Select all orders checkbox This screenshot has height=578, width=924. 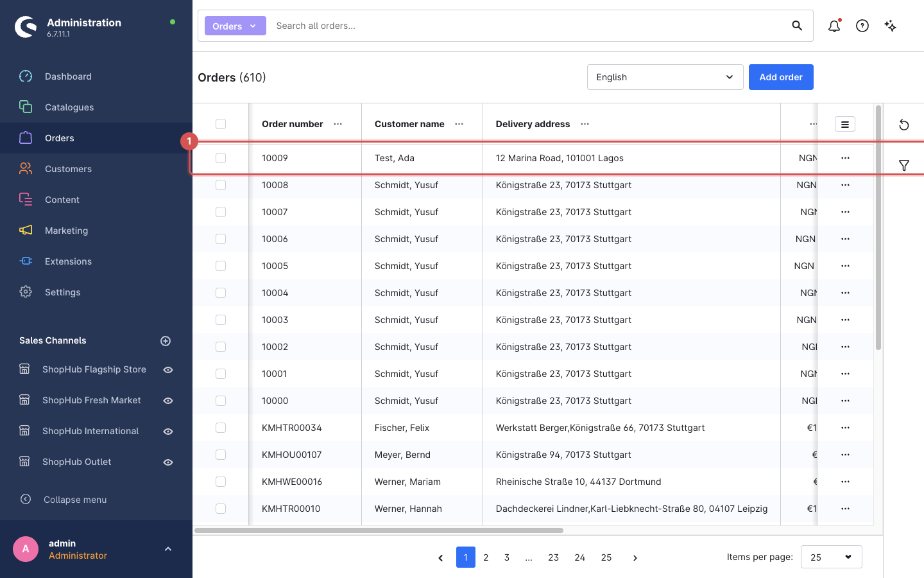221,124
